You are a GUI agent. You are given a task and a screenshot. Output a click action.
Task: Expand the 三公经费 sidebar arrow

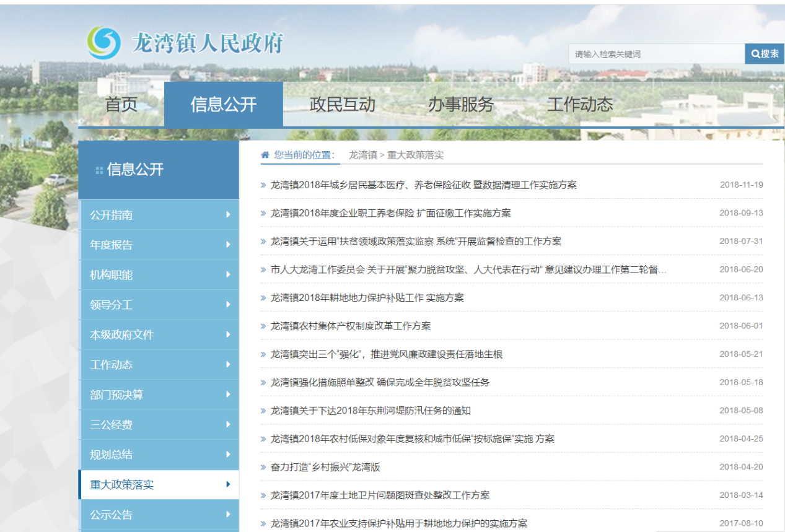pyautogui.click(x=228, y=425)
